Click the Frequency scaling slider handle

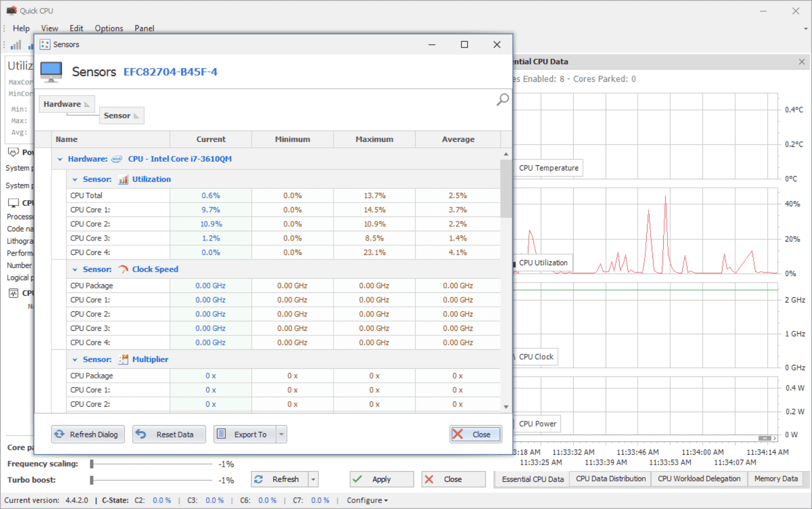tap(92, 464)
